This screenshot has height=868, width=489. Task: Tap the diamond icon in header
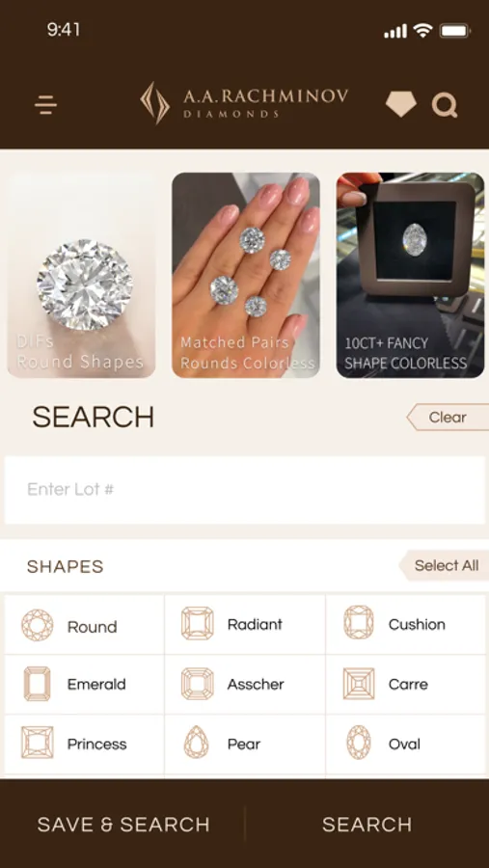click(400, 104)
